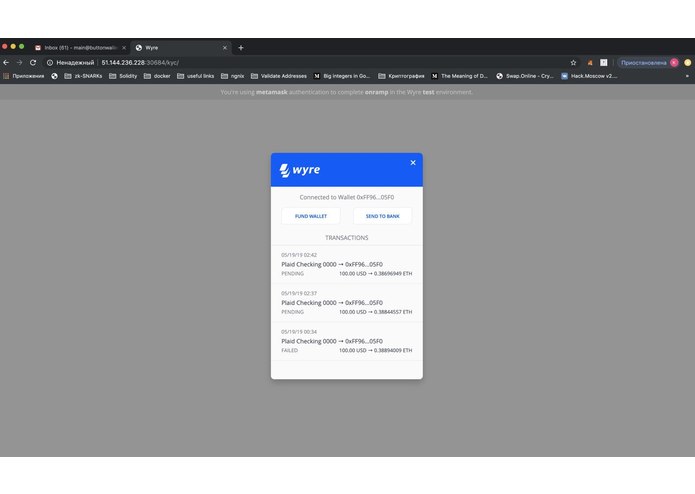Viewport: 695px width, 494px height.
Task: Click the FUND WALLET button
Action: tap(311, 216)
